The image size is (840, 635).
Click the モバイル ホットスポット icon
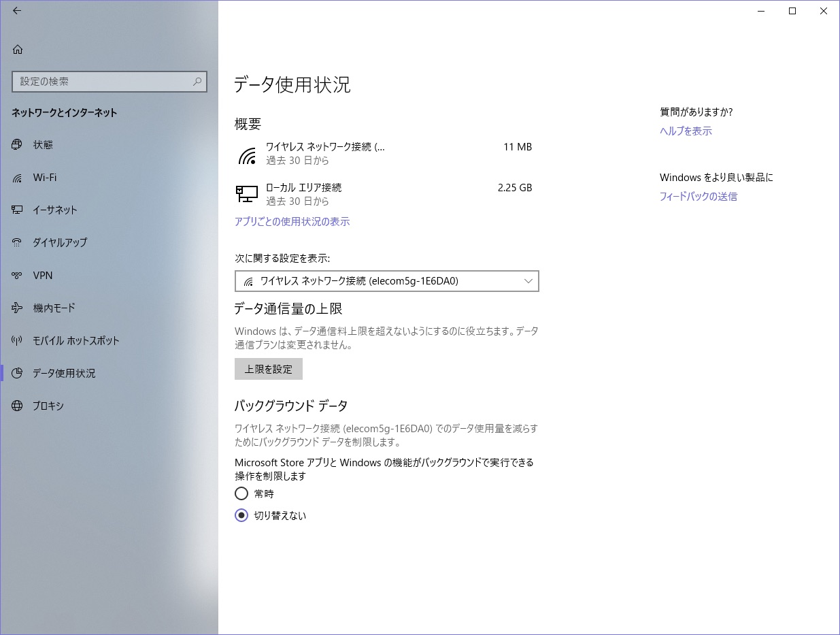tap(18, 341)
